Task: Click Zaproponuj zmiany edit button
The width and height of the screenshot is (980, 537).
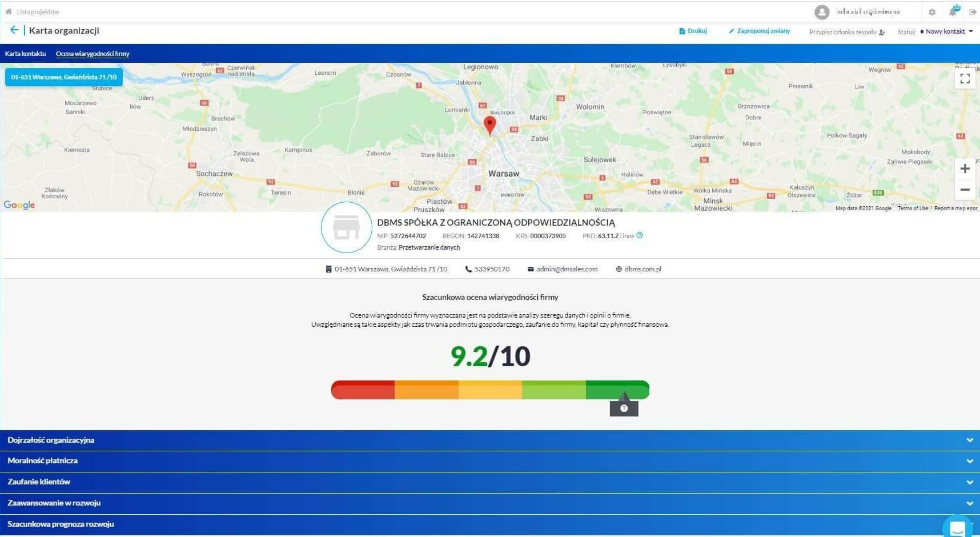Action: tap(760, 31)
